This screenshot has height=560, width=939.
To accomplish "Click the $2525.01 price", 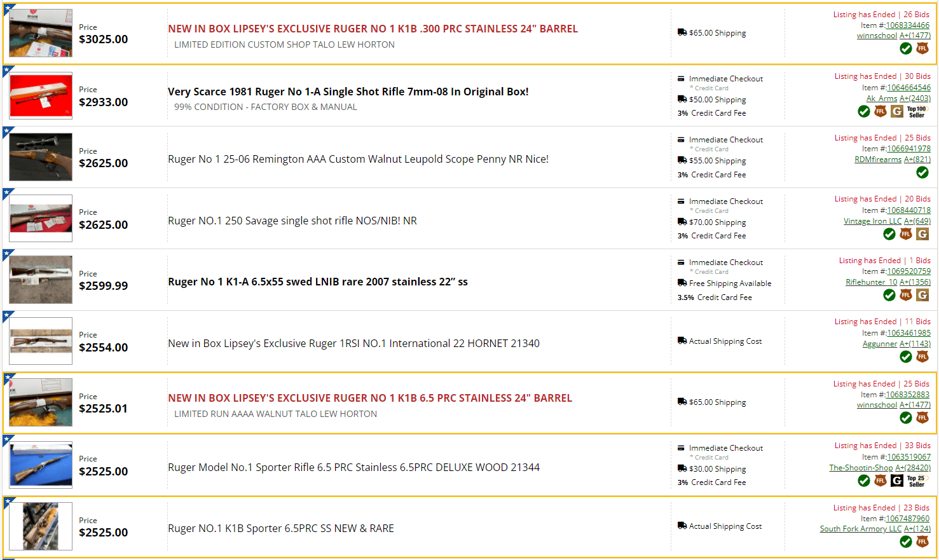I will point(103,408).
